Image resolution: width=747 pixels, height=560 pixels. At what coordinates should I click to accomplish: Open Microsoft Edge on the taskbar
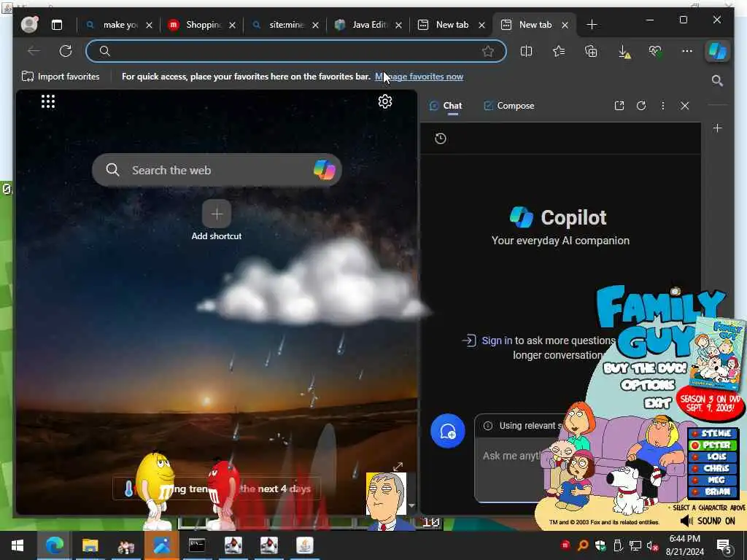(54, 545)
